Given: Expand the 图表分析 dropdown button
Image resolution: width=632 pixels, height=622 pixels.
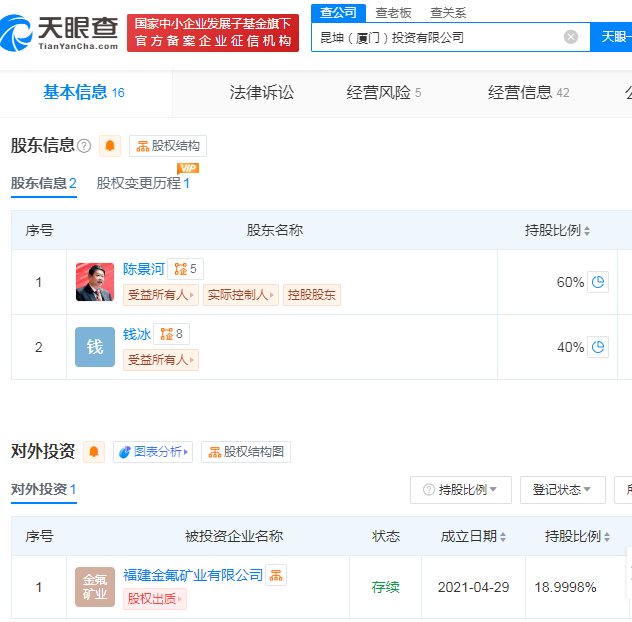Looking at the screenshot, I should click(152, 452).
